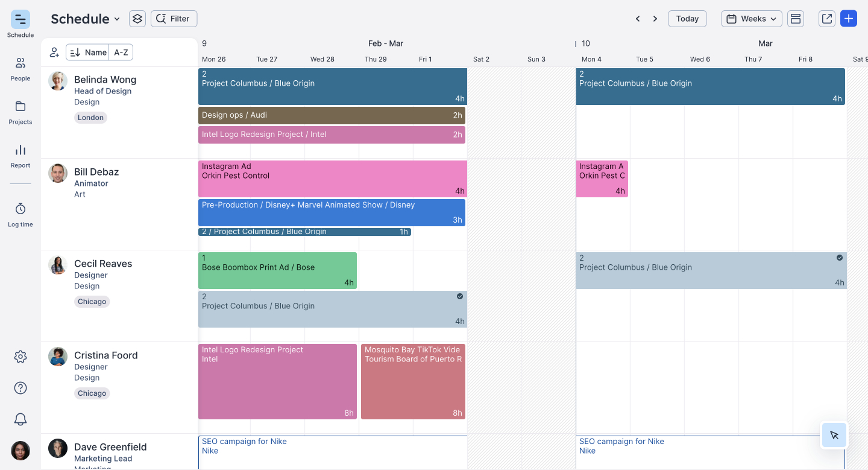This screenshot has height=470, width=868.
Task: Select the cursor mode button near bottom right
Action: point(834,434)
